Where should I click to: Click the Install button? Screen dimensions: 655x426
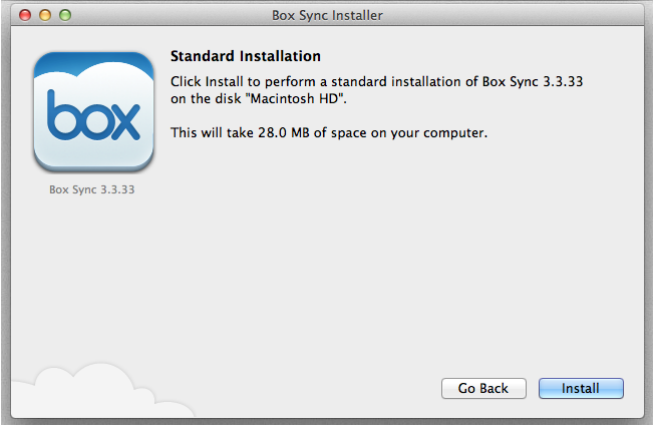coord(581,388)
